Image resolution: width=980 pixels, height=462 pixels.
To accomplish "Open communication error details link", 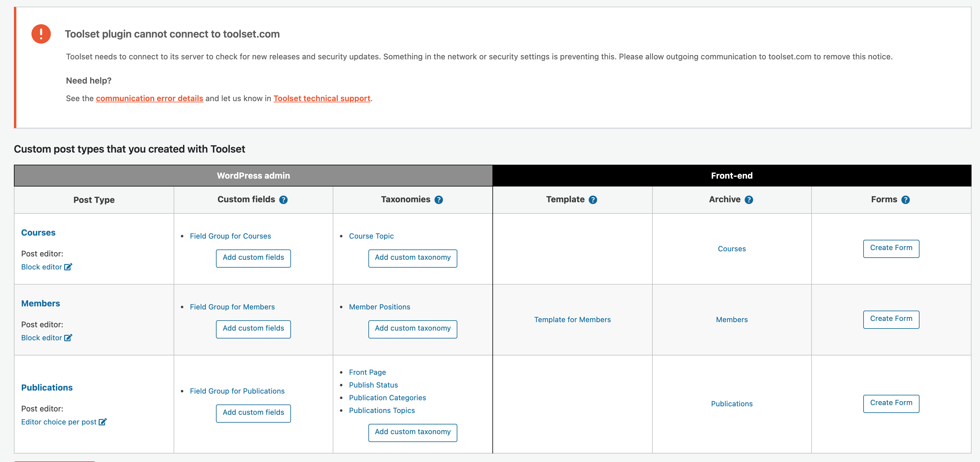I will pyautogui.click(x=149, y=98).
